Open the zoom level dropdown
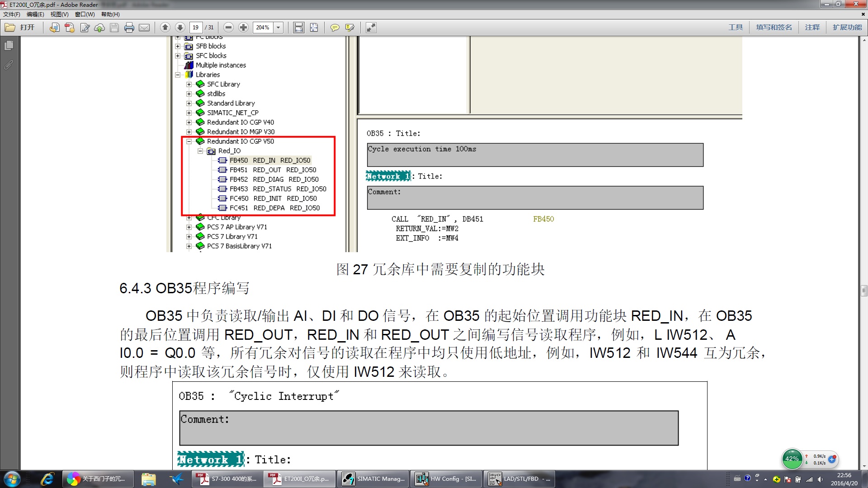The height and width of the screenshot is (488, 868). click(x=278, y=28)
